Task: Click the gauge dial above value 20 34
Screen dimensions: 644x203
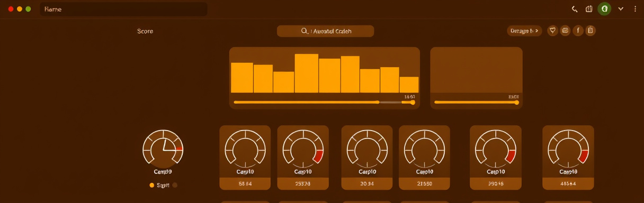Action: tap(366, 148)
